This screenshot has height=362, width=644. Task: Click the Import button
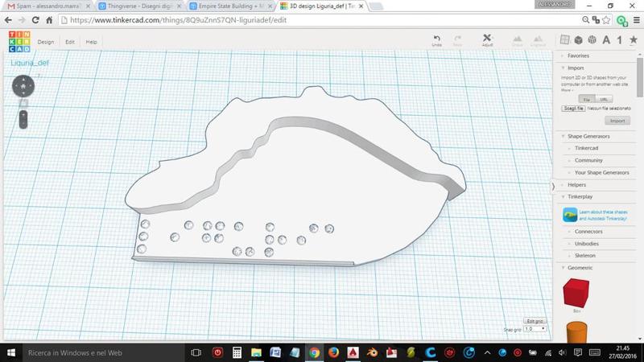pyautogui.click(x=617, y=121)
